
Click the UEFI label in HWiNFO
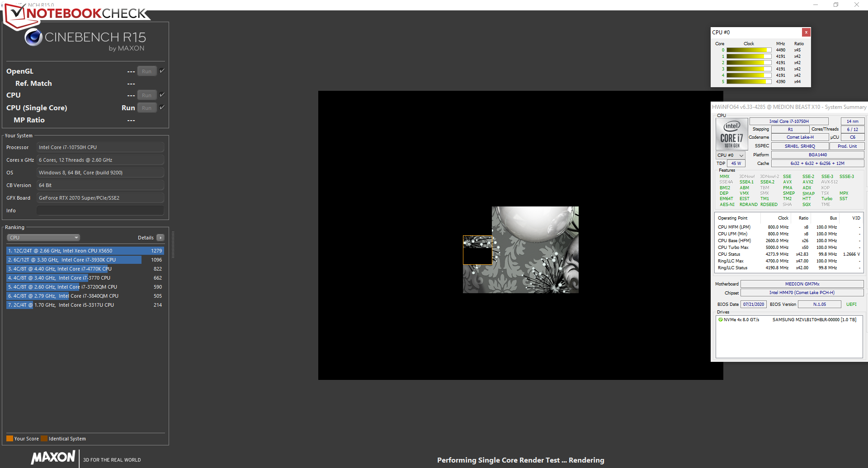tap(851, 304)
